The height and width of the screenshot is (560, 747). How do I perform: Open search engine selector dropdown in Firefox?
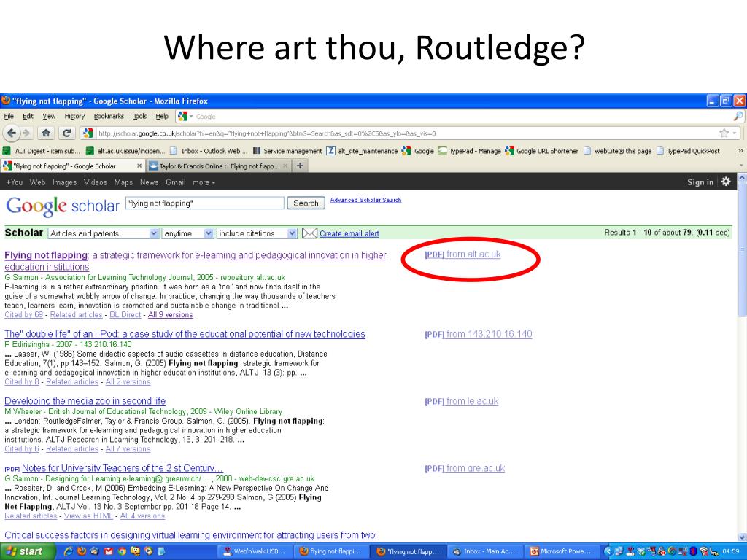coord(185,116)
